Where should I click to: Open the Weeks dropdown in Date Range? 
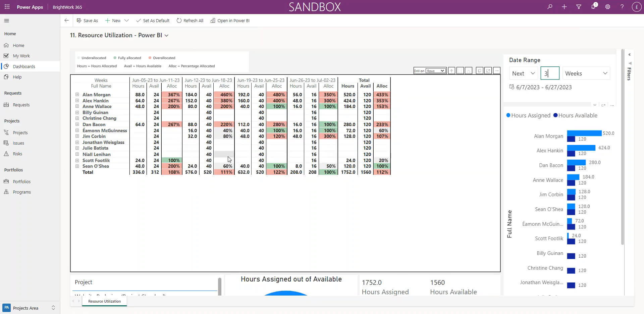coord(586,73)
